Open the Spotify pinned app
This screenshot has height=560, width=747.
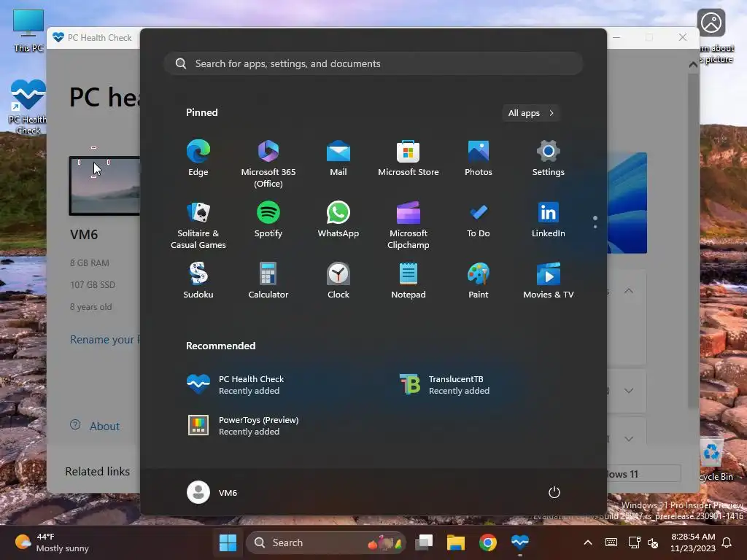(x=268, y=219)
